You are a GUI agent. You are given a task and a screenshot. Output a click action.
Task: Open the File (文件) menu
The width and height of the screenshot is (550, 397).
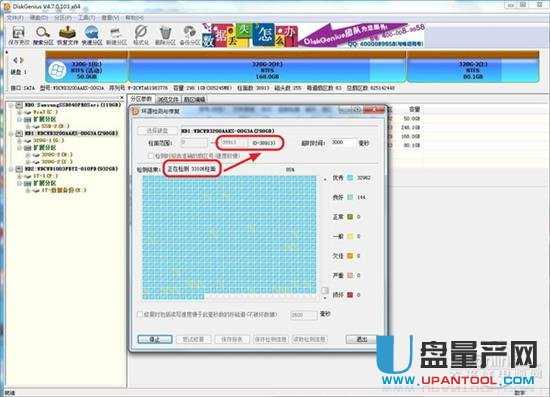point(15,18)
